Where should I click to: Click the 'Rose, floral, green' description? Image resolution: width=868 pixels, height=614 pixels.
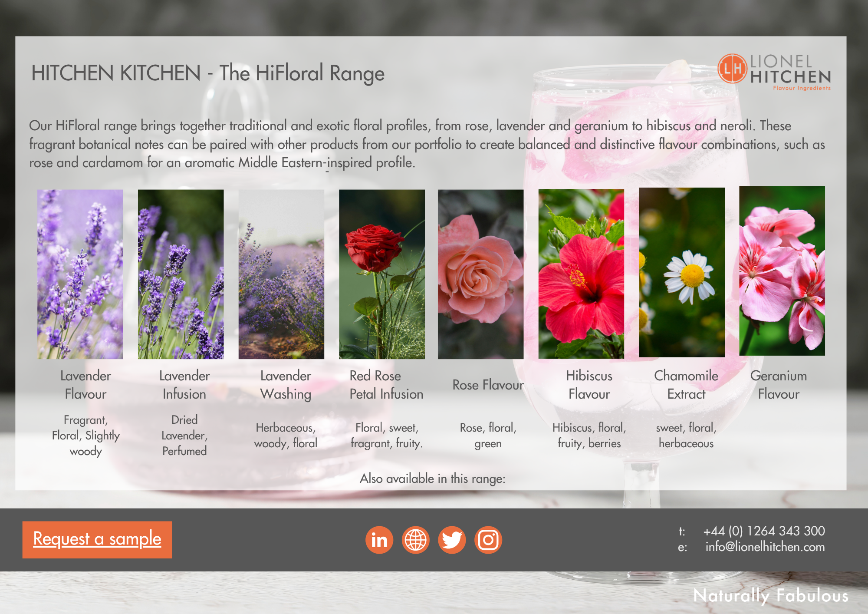(488, 436)
